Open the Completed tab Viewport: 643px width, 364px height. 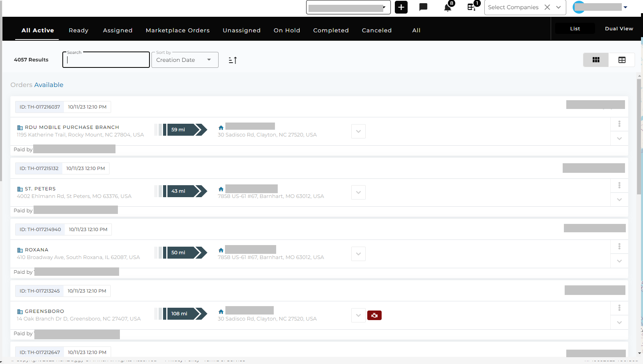point(331,30)
